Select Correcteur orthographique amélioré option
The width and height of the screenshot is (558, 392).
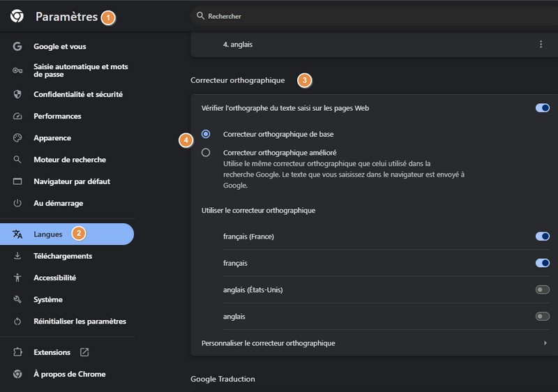206,153
